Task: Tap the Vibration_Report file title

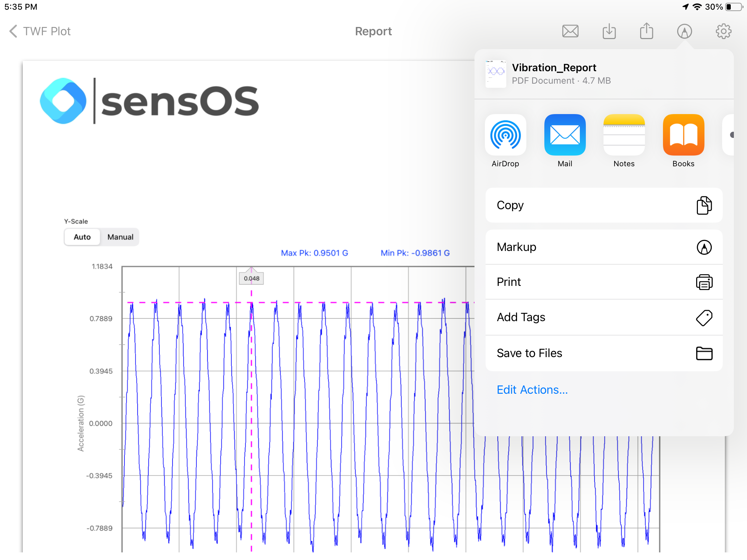Action: point(554,67)
